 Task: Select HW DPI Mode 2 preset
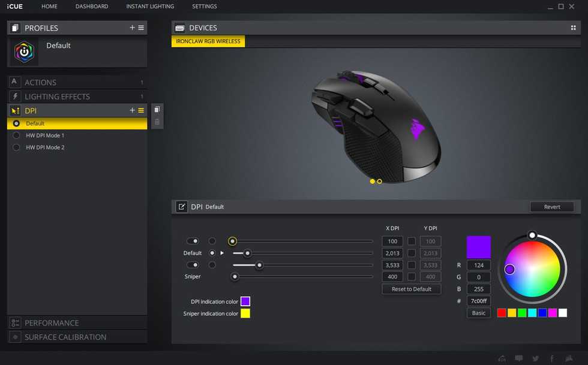point(77,147)
